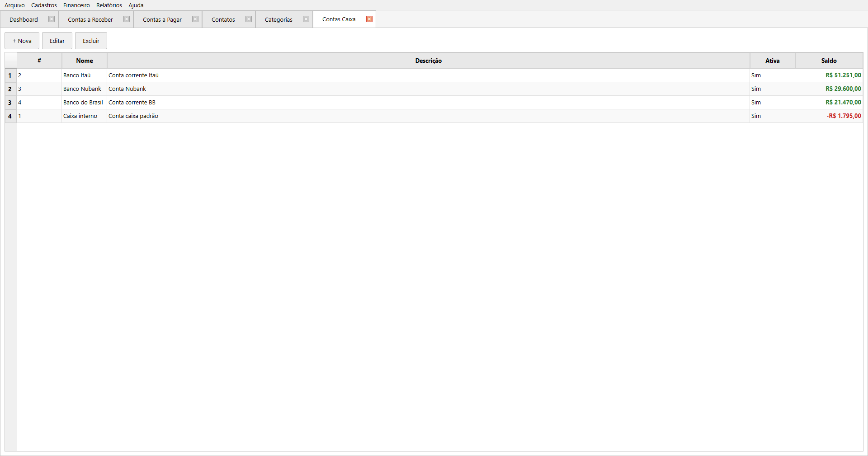Switch to the Dashboard tab

pyautogui.click(x=24, y=19)
